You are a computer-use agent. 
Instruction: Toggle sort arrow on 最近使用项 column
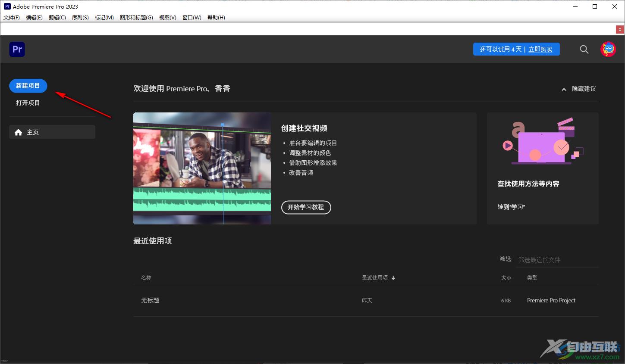coord(393,278)
